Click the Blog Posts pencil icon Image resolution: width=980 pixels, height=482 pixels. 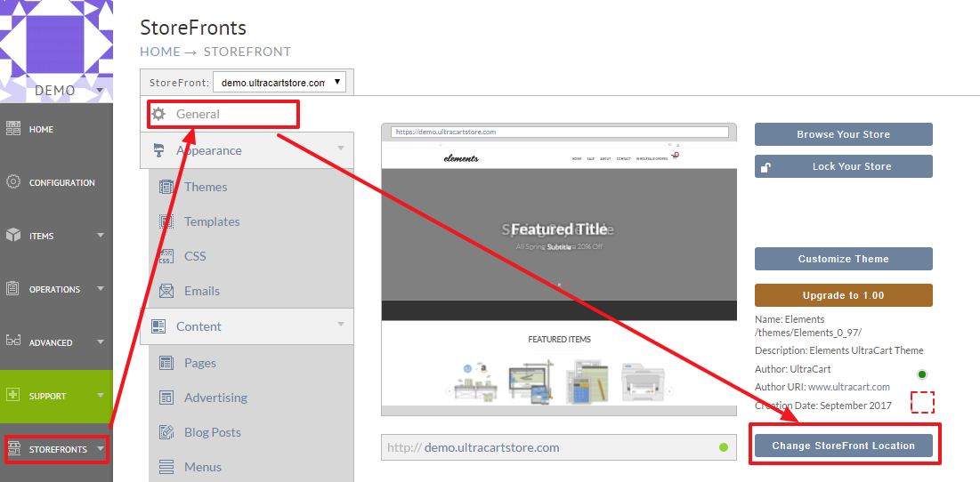coord(166,432)
